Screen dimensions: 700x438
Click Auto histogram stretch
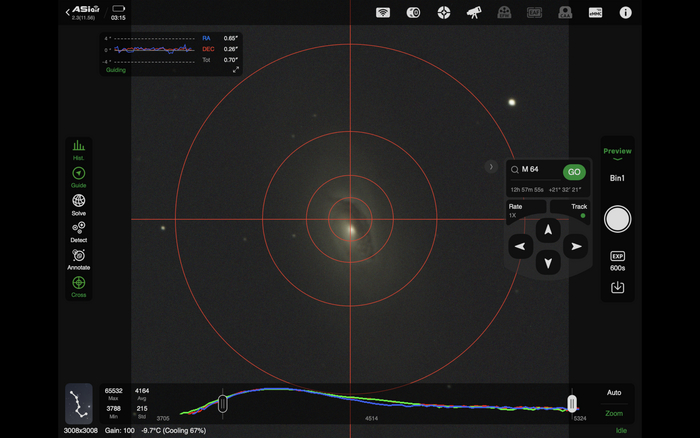coord(614,393)
